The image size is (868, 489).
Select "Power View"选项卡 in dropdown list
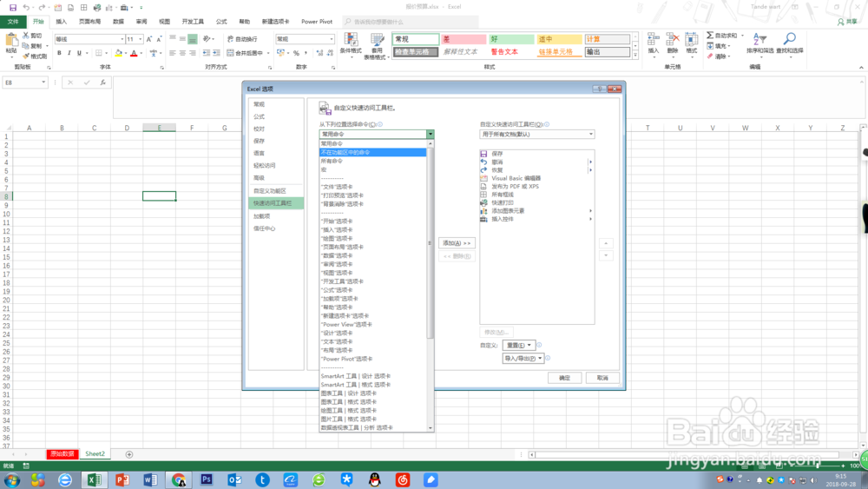point(372,325)
